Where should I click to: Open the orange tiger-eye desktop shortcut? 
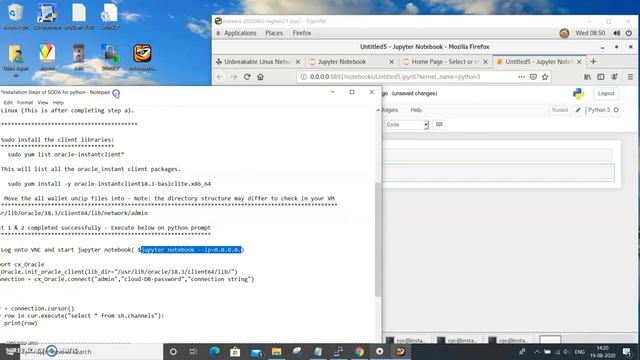point(142,54)
